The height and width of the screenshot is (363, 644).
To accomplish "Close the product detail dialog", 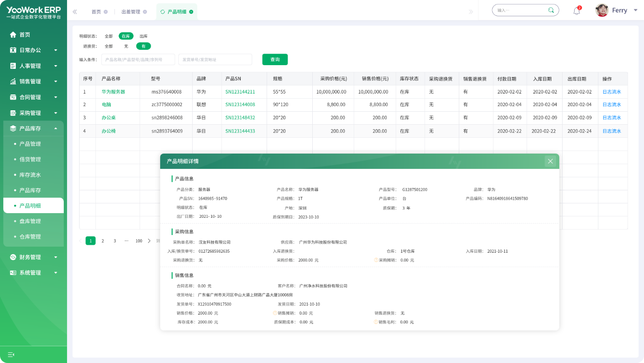I will [550, 161].
